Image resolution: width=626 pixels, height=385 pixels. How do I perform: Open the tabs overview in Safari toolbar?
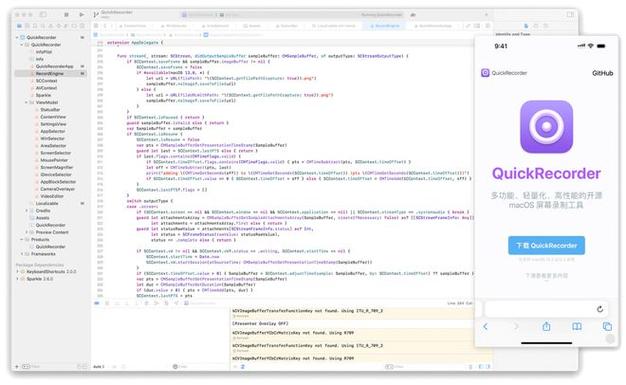click(x=607, y=326)
